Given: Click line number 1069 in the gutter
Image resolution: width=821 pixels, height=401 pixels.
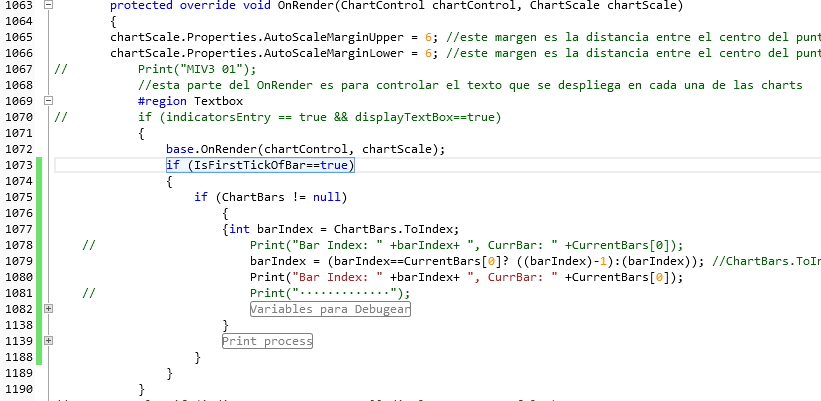Looking at the screenshot, I should 18,101.
